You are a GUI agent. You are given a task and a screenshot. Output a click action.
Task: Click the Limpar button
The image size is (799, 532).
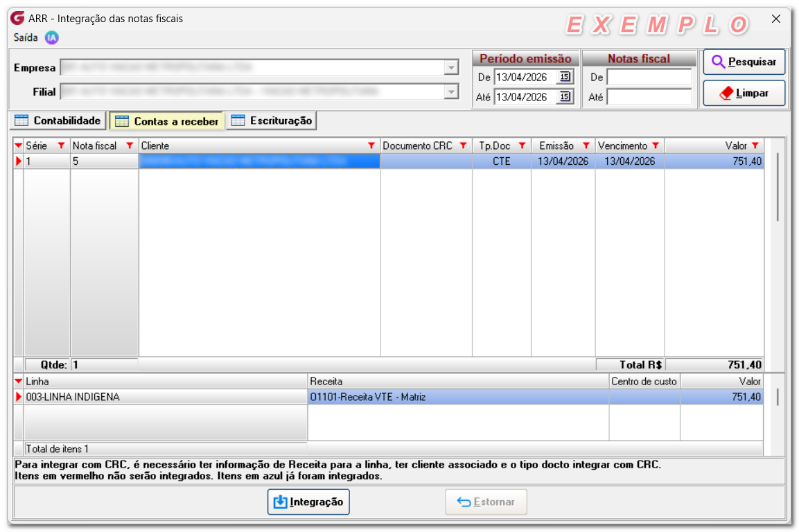pos(744,94)
